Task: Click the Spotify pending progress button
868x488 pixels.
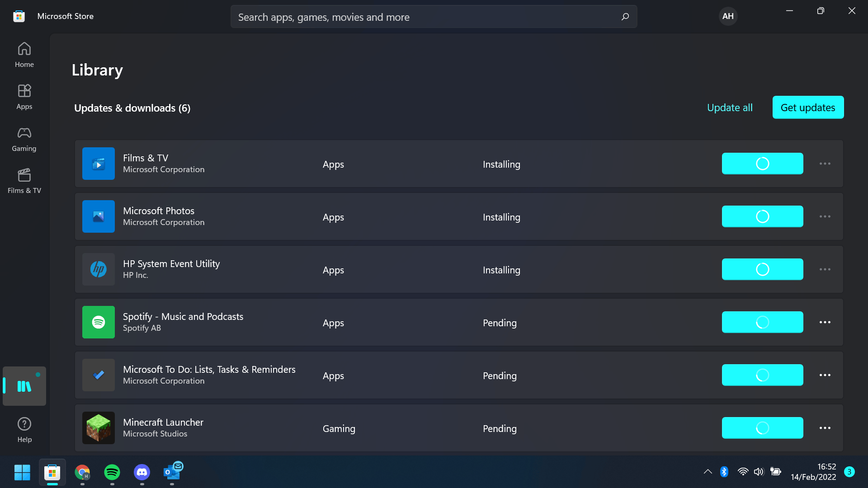Action: [763, 322]
